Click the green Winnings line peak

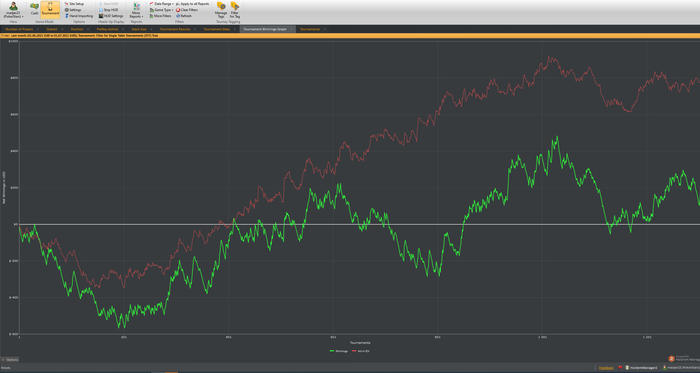click(557, 137)
